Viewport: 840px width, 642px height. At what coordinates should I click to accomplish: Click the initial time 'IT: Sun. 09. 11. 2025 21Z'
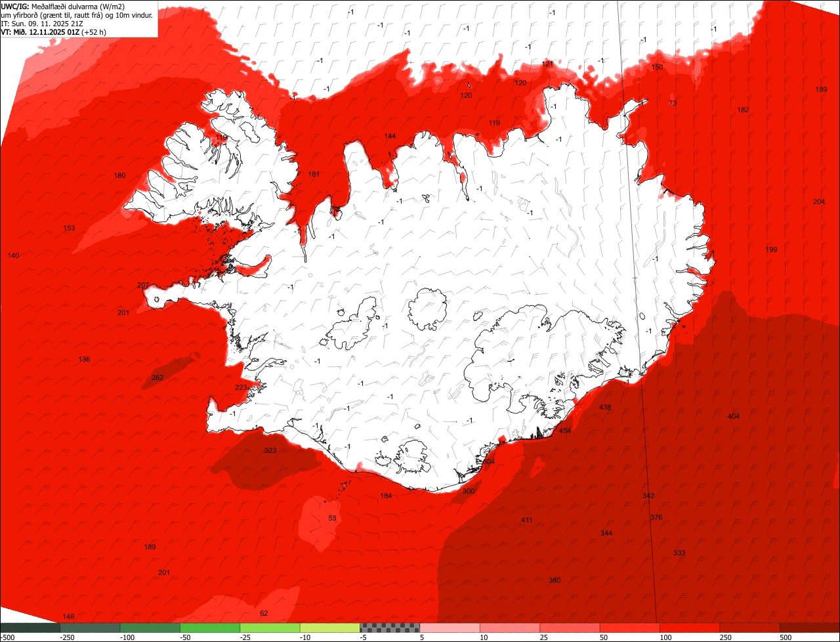click(x=42, y=24)
